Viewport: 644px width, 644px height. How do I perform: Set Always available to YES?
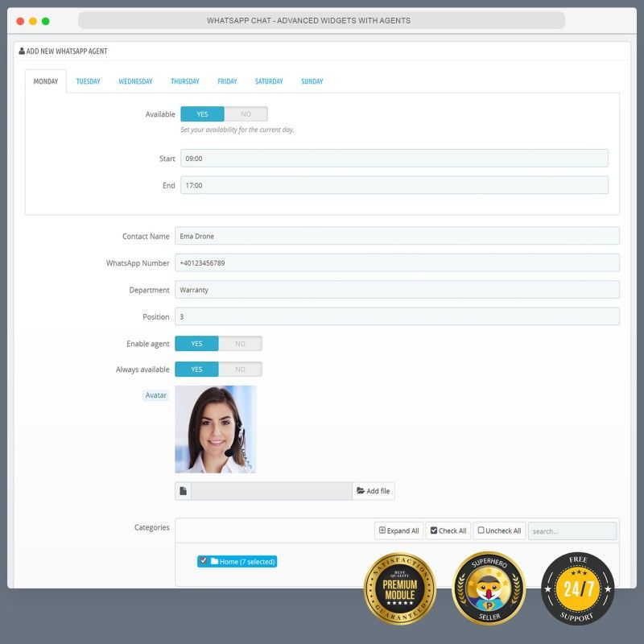click(196, 369)
